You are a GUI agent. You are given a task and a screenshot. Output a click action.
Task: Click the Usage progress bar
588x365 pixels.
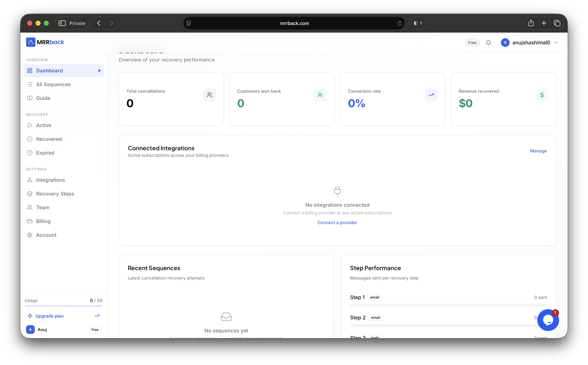[x=64, y=306]
